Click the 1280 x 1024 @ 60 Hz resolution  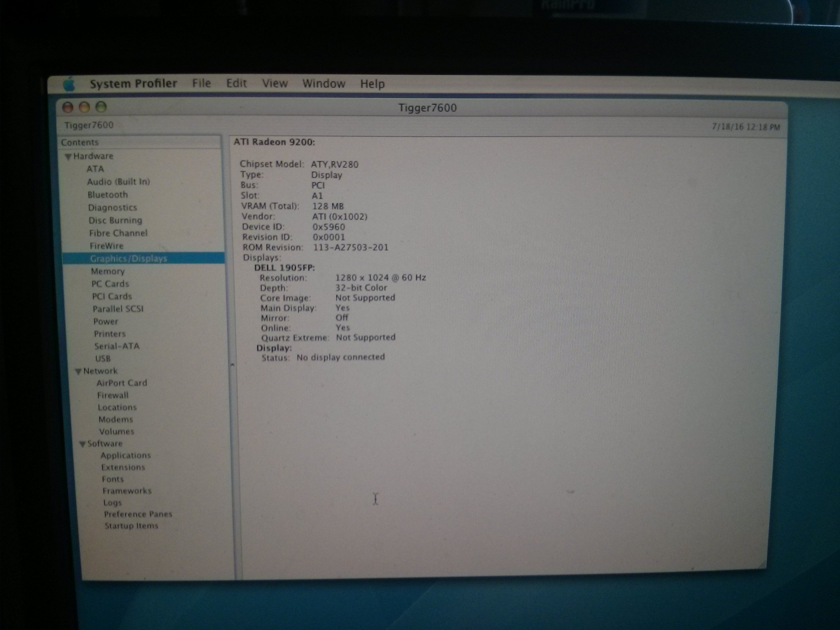point(381,278)
